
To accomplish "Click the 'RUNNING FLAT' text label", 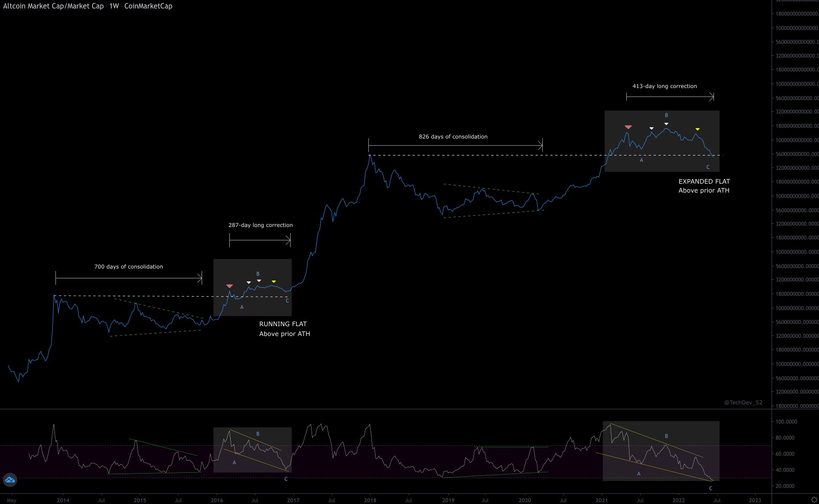I will click(x=283, y=324).
